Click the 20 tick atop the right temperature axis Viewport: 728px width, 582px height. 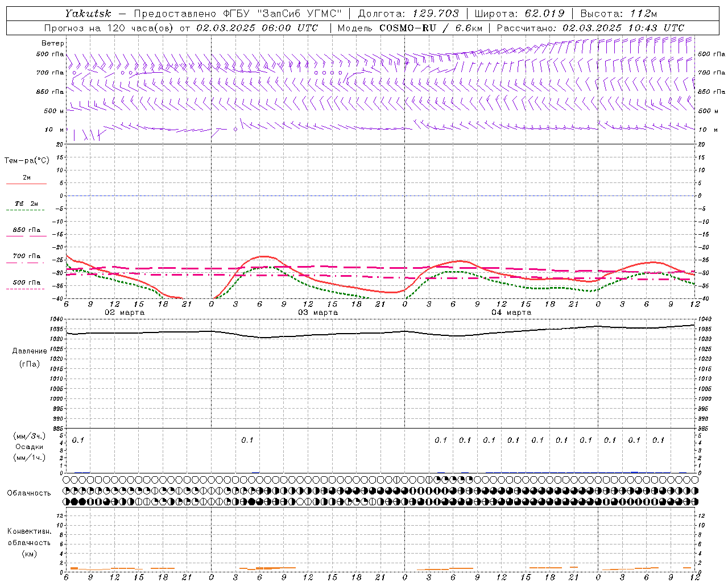[x=701, y=144]
